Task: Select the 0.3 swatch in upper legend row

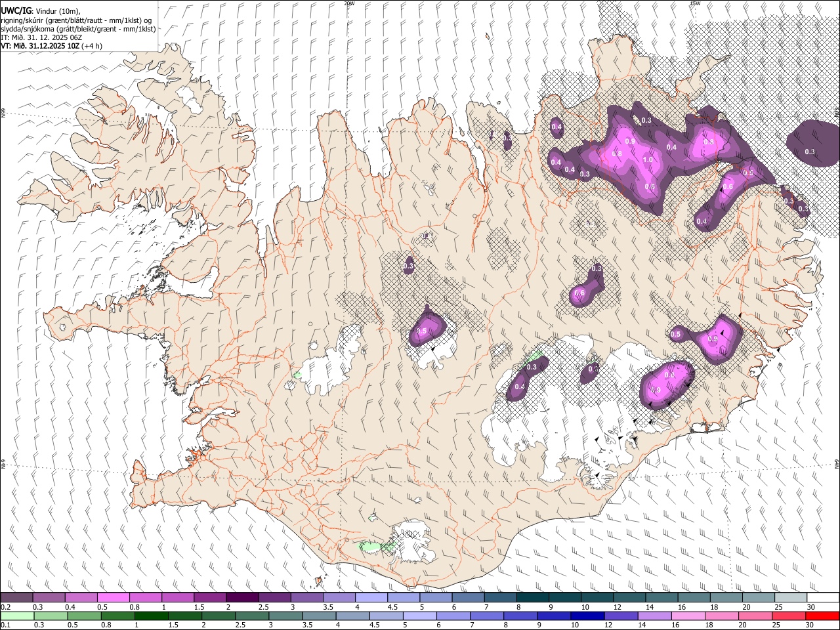Action: 49,598
